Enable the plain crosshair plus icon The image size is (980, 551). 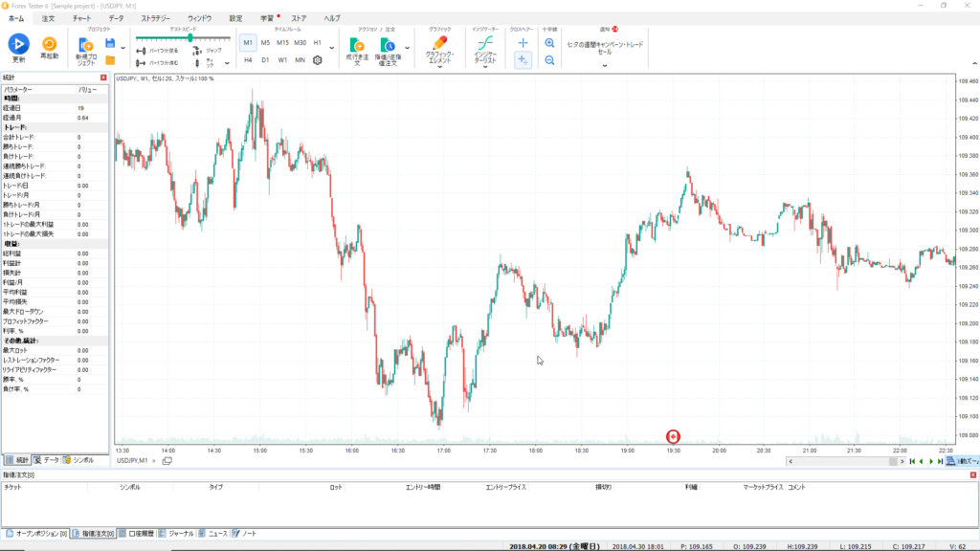pyautogui.click(x=523, y=42)
